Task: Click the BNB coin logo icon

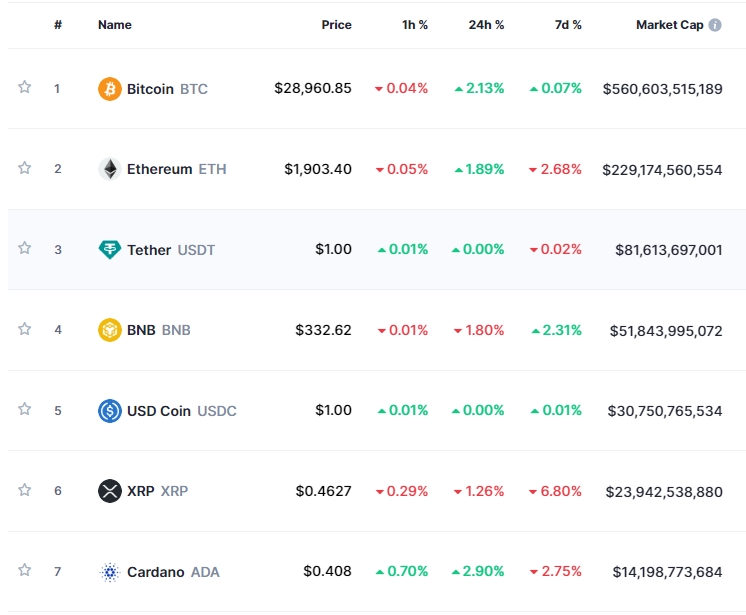Action: [109, 330]
